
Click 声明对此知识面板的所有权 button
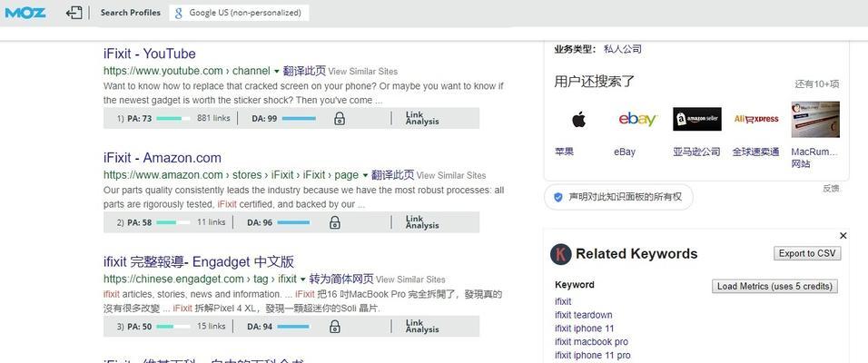(618, 197)
